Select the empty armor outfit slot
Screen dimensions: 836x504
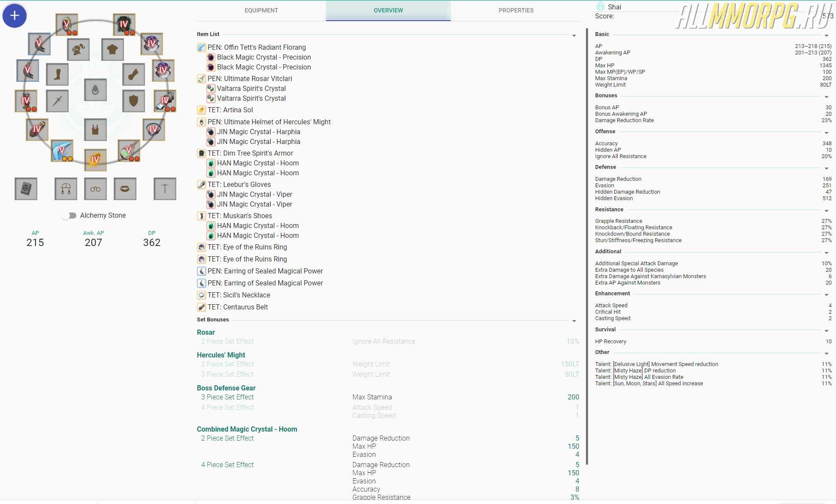(112, 50)
